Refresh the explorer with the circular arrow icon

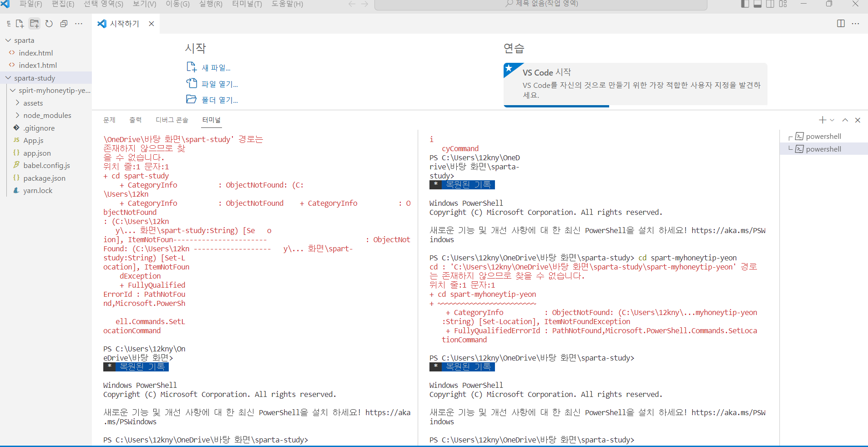pos(49,24)
